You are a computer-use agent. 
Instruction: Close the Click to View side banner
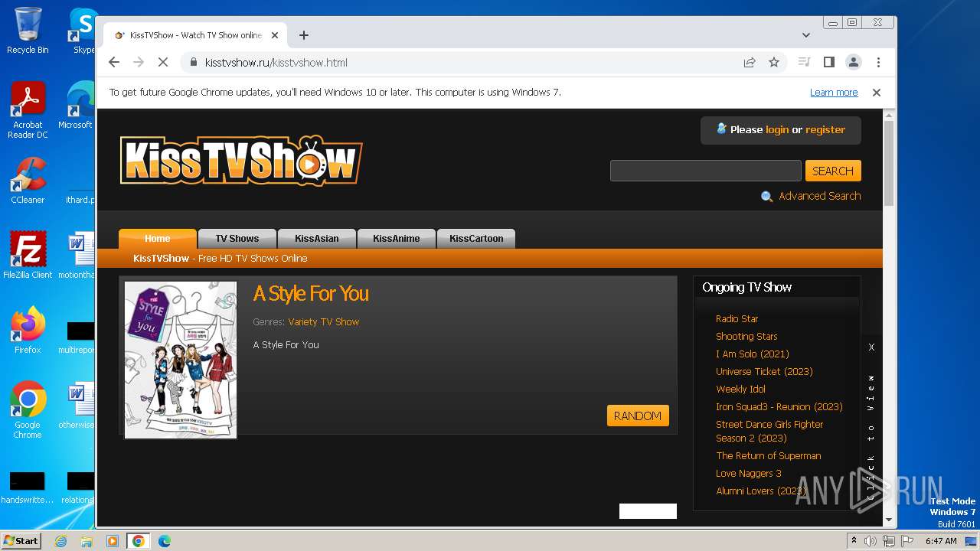point(871,347)
